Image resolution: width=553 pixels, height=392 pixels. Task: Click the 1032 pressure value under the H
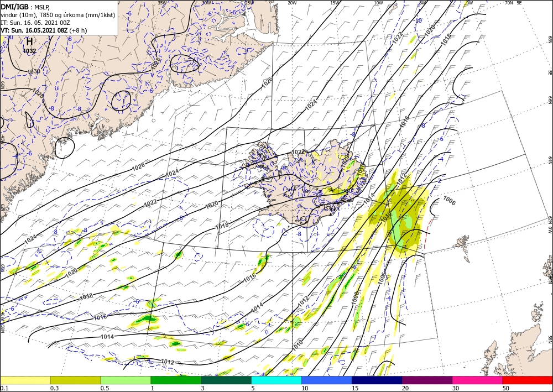coord(29,51)
